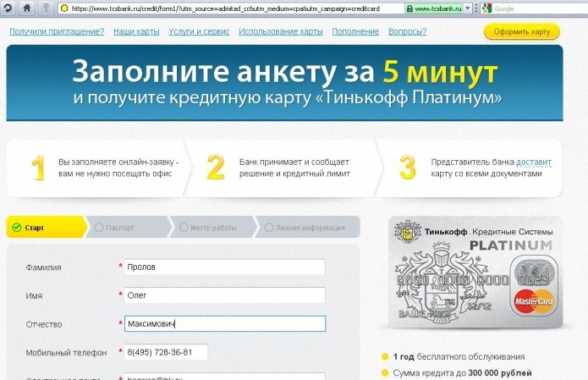Image resolution: width=588 pixels, height=380 pixels.
Task: Click the 'Отчество' input field
Action: tap(225, 324)
